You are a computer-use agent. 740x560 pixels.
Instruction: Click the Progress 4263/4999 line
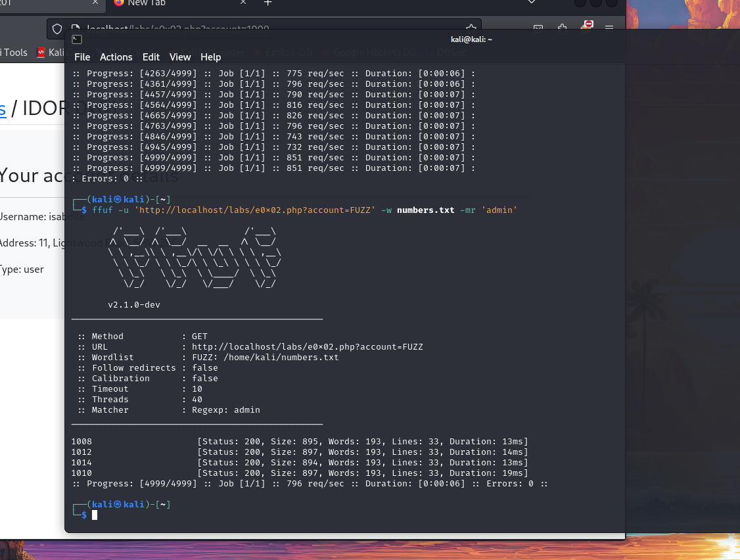coord(274,74)
